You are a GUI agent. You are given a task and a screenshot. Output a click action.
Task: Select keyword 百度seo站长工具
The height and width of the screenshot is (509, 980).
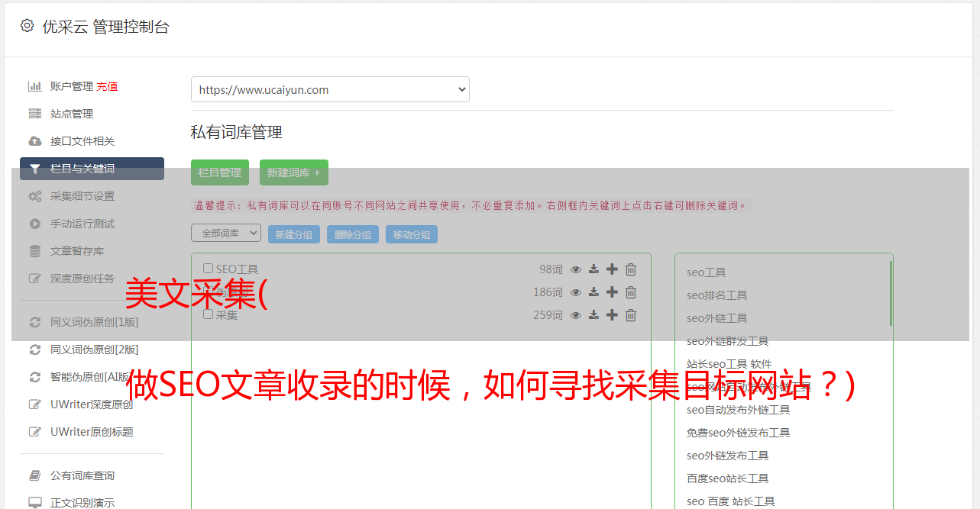(x=728, y=478)
